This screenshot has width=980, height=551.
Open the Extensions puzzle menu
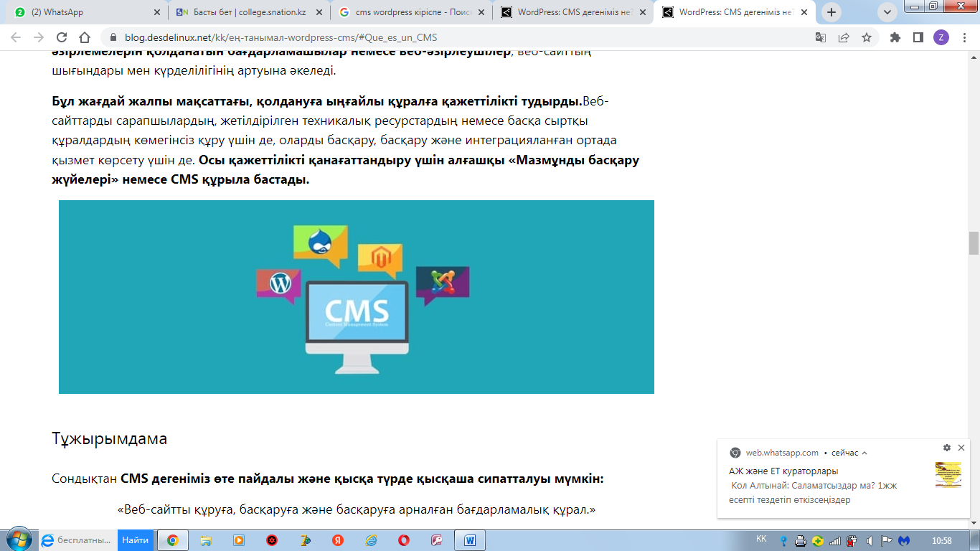pos(895,38)
